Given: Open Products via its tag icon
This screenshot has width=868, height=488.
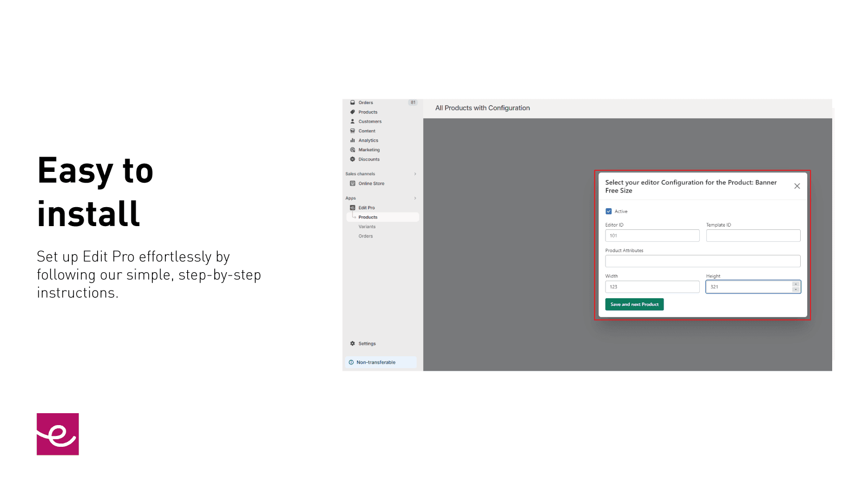Looking at the screenshot, I should click(x=353, y=112).
